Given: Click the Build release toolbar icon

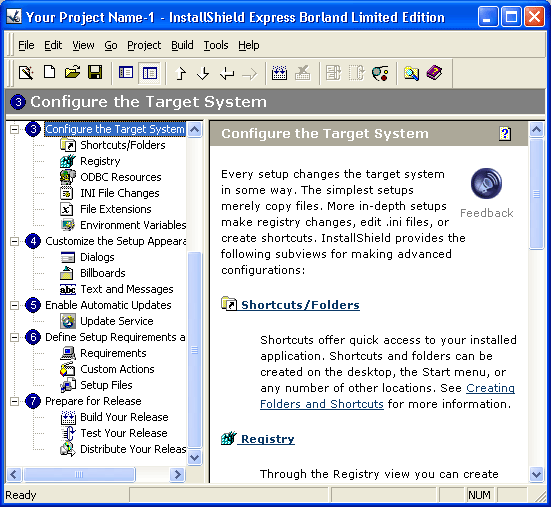Looking at the screenshot, I should [279, 73].
